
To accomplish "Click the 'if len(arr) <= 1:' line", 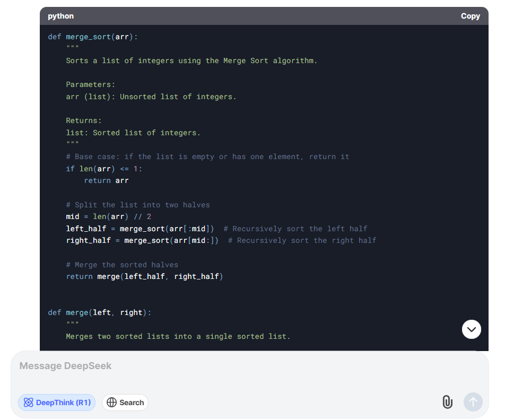I will [104, 169].
